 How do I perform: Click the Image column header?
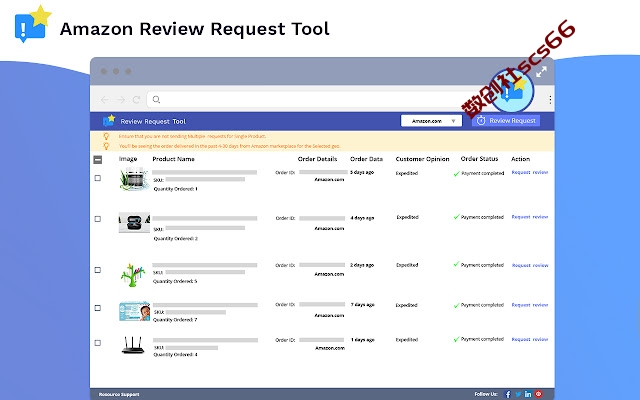click(x=128, y=159)
